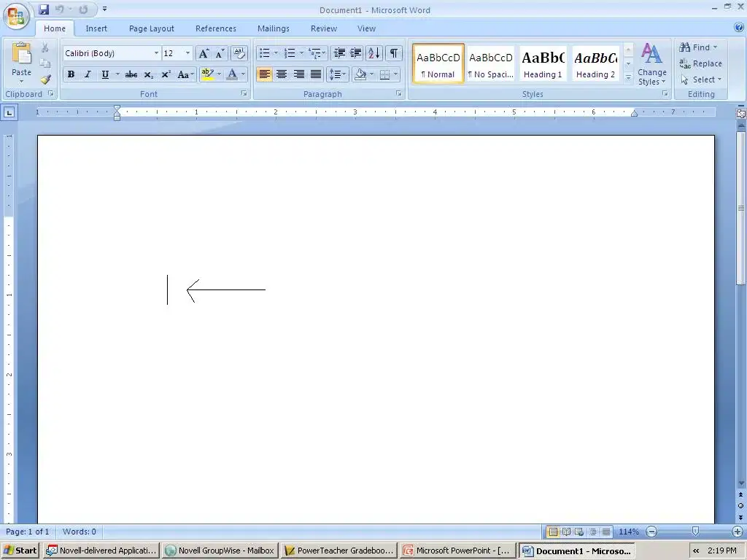Click the Redo icon in Quick Access
Image resolution: width=747 pixels, height=560 pixels.
pyautogui.click(x=83, y=9)
